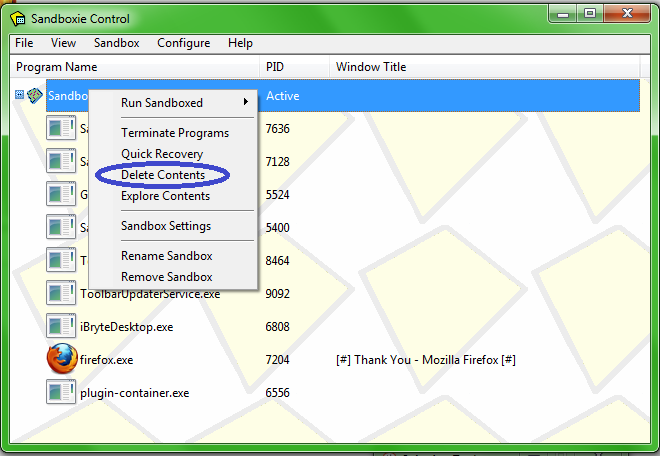660x456 pixels.
Task: Click the Active status text
Action: coord(282,96)
